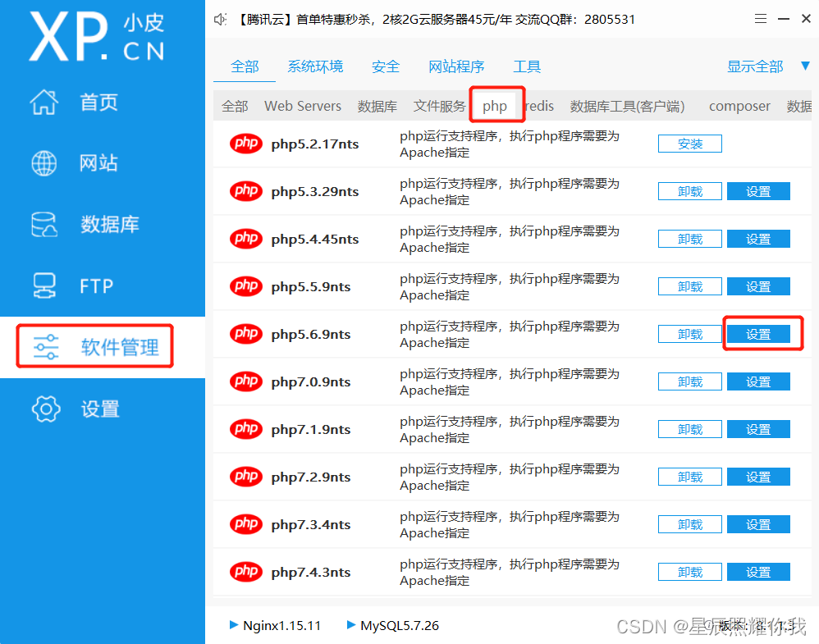Select the 数据库工具(客户端) sub-tab

pos(627,106)
